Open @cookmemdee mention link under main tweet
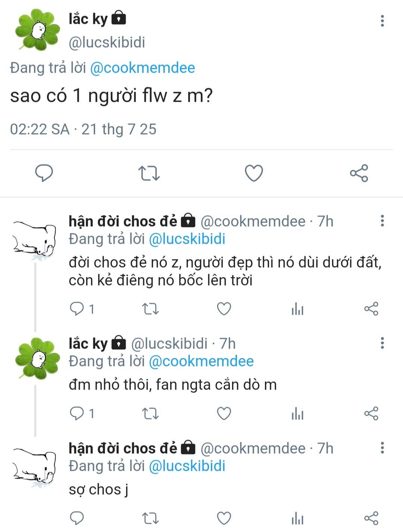 click(x=143, y=68)
